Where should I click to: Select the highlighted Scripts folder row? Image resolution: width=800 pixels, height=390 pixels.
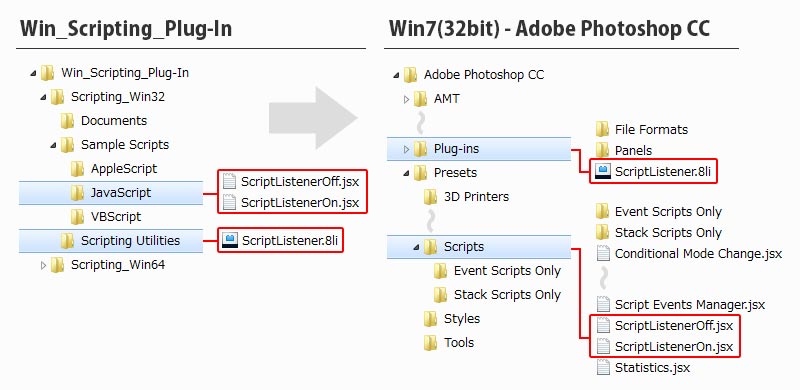[x=479, y=247]
